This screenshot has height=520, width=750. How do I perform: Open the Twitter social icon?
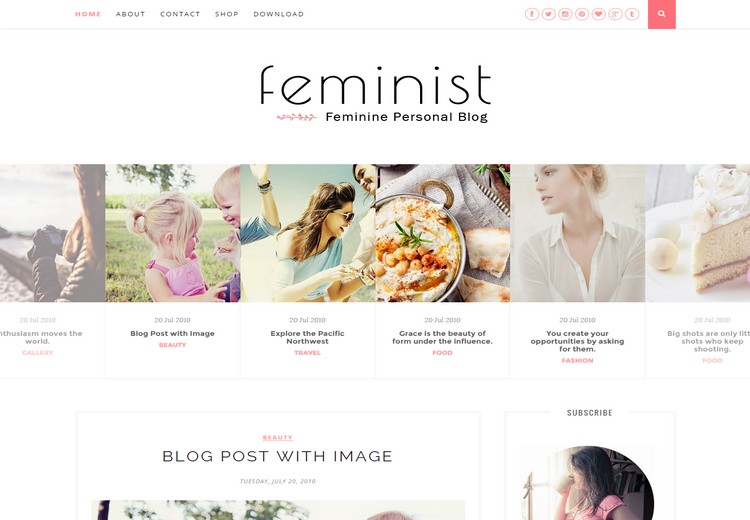[x=548, y=14]
